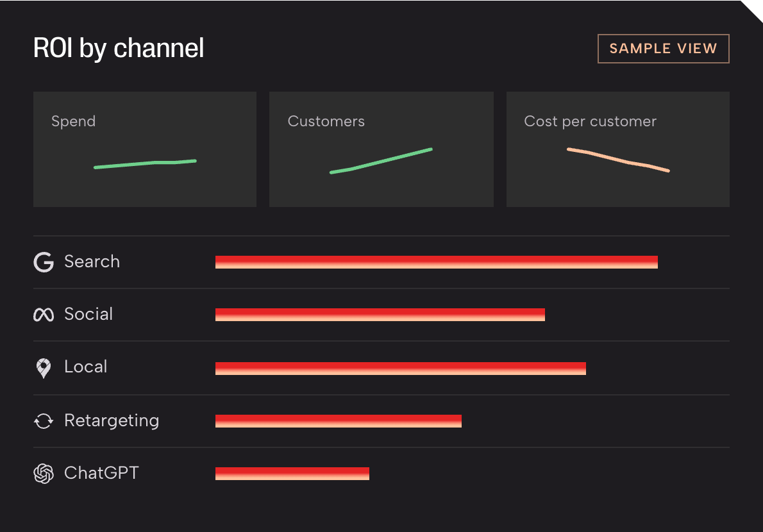Select the Retargeting channel label
This screenshot has height=532, width=763.
point(112,420)
